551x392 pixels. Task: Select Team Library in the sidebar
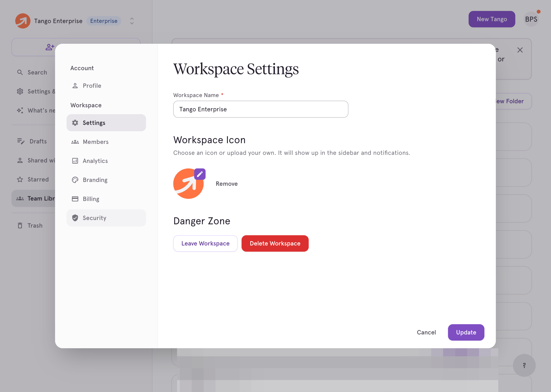[34, 198]
